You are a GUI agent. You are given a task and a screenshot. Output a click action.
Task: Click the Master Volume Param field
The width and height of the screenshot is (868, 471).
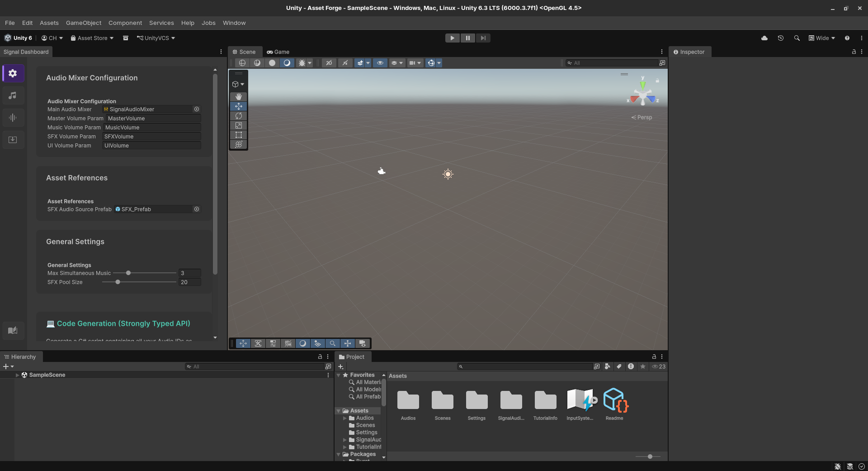[x=153, y=118]
